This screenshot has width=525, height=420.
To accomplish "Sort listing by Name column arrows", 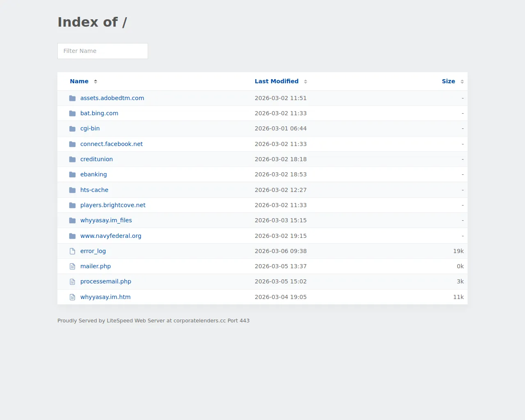I will click(96, 82).
